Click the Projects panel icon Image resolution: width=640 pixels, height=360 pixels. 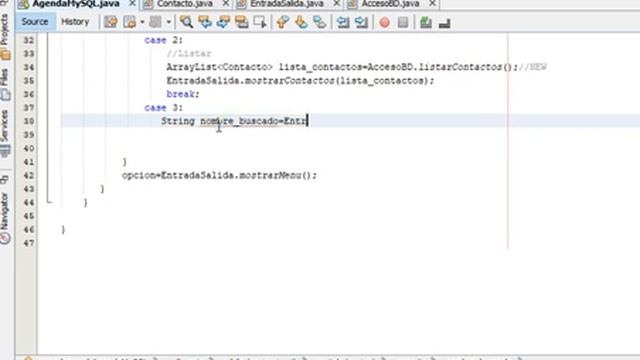click(x=5, y=54)
